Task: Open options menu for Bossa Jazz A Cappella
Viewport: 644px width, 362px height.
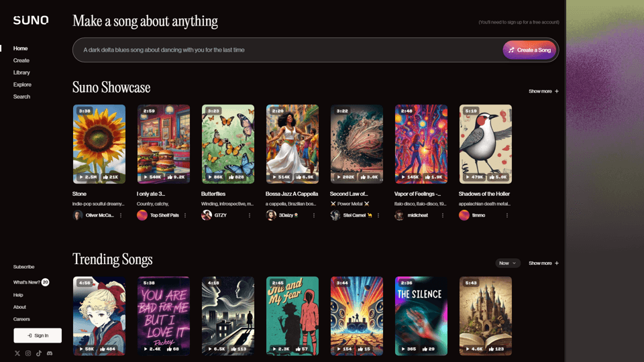Action: [314, 215]
